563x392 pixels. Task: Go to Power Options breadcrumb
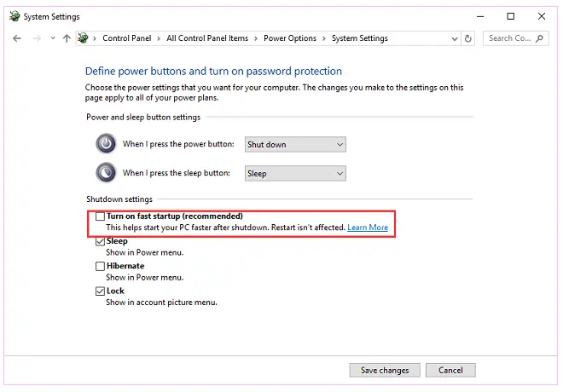[x=289, y=38]
